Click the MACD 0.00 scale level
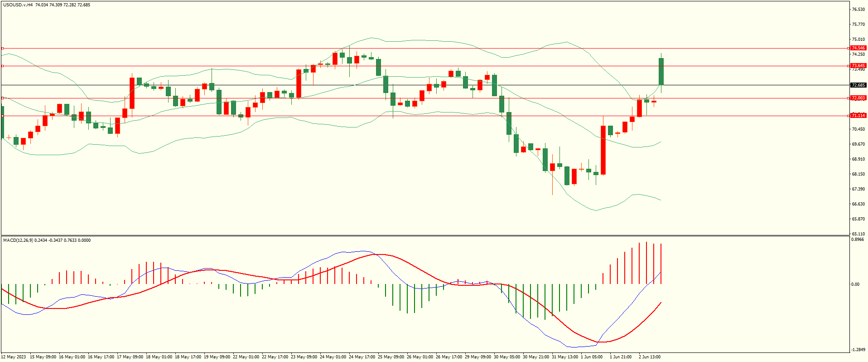 pos(855,284)
